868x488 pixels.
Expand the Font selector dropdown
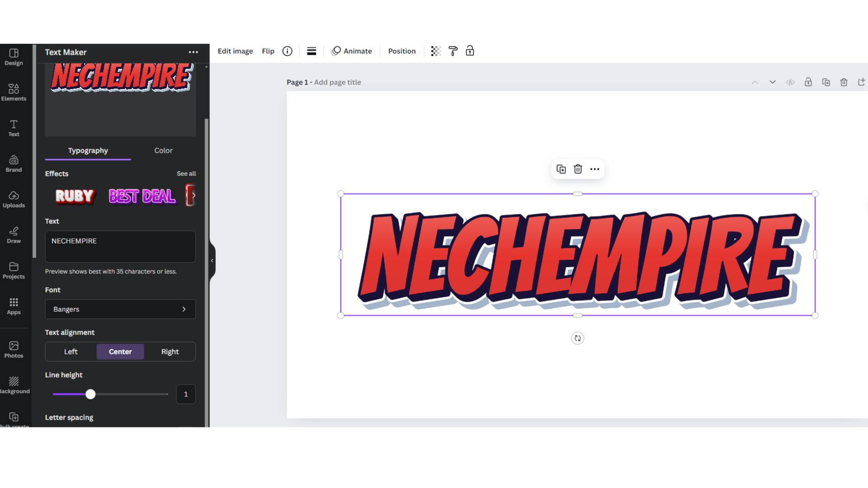[120, 309]
